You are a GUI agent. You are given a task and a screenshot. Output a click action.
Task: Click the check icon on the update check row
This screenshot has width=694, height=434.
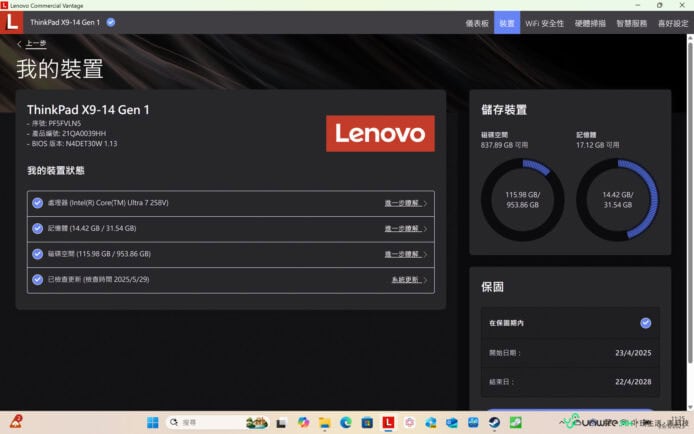[38, 280]
